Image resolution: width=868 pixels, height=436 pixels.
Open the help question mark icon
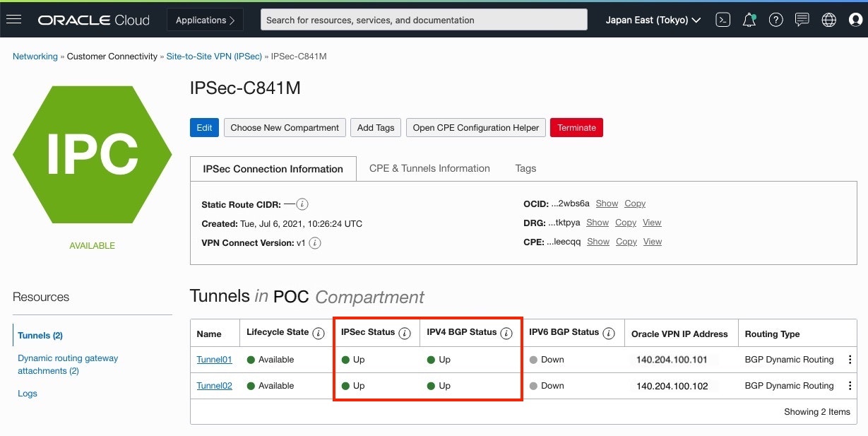click(x=775, y=20)
